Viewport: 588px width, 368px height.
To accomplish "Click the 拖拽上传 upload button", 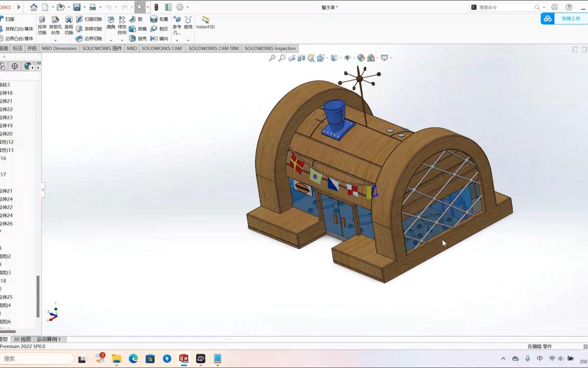I will pyautogui.click(x=564, y=19).
